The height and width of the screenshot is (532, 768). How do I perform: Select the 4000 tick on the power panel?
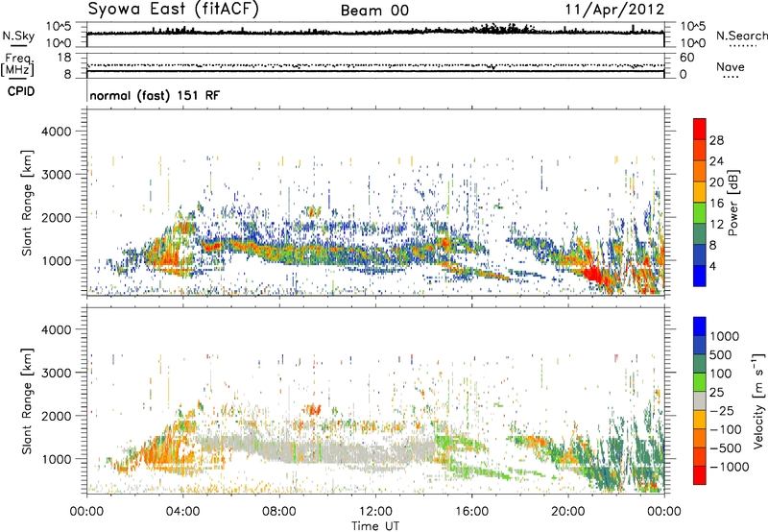(x=57, y=132)
